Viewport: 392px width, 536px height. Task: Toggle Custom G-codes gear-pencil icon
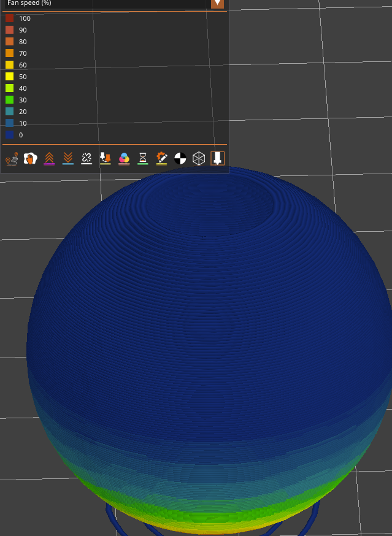(161, 159)
